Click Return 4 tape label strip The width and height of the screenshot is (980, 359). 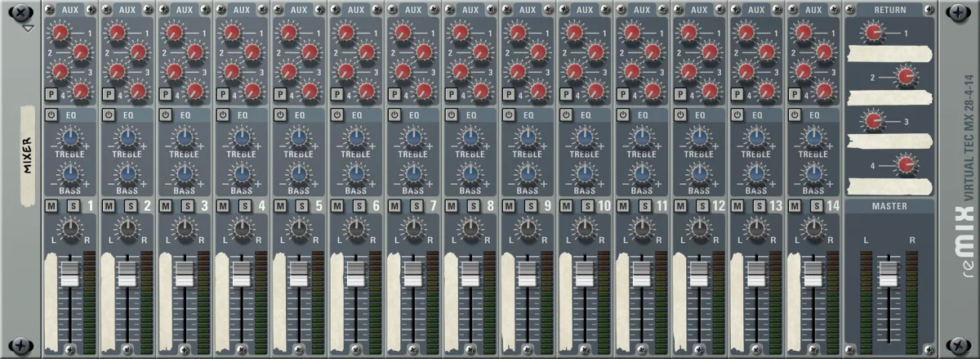point(889,187)
